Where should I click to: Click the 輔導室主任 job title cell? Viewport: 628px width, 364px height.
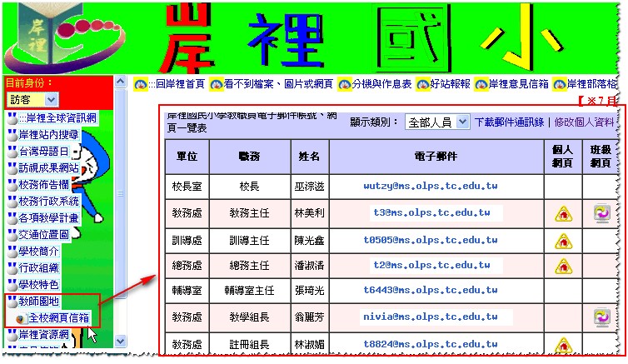pos(250,291)
